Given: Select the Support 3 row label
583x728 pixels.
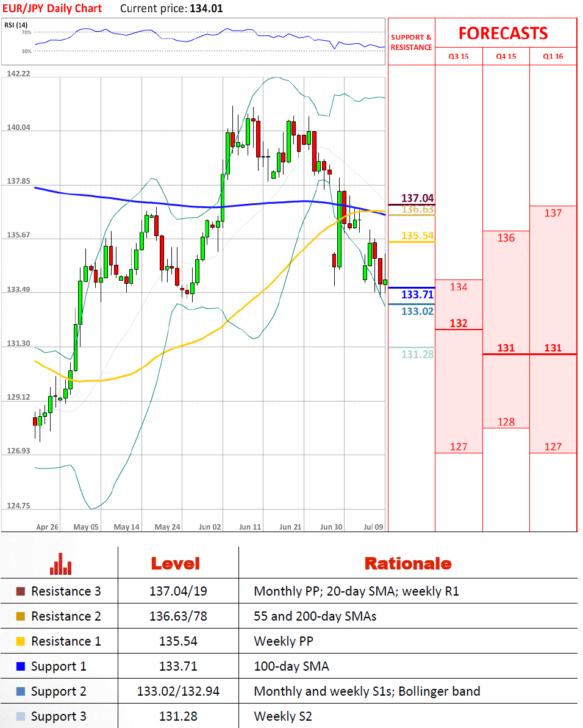Looking at the screenshot, I should (59, 717).
